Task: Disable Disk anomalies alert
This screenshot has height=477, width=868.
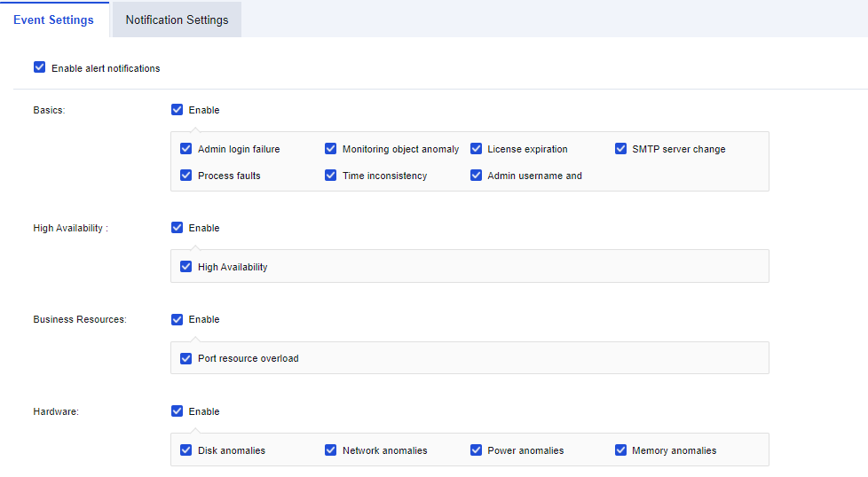Action: pos(186,450)
